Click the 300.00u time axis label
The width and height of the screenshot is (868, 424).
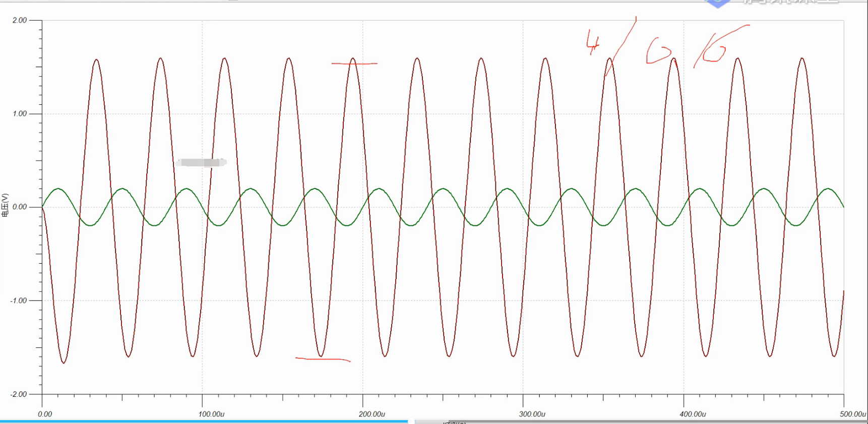tap(532, 414)
